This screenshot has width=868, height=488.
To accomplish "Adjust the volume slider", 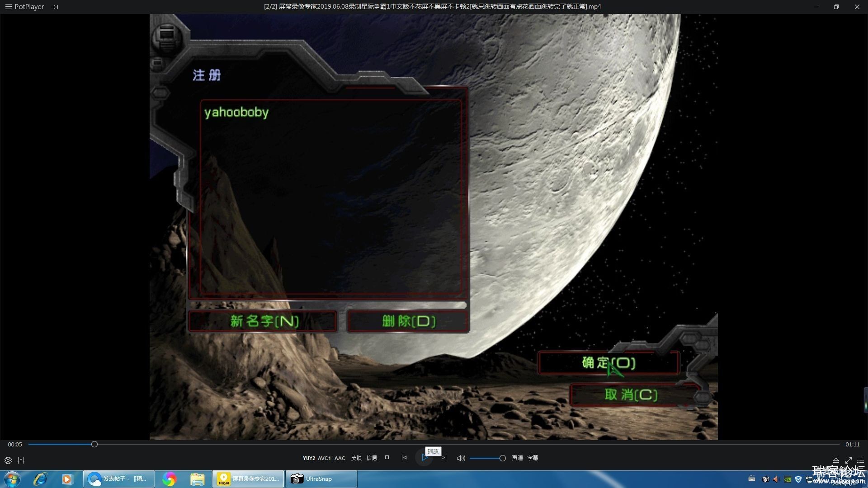I will 487,458.
